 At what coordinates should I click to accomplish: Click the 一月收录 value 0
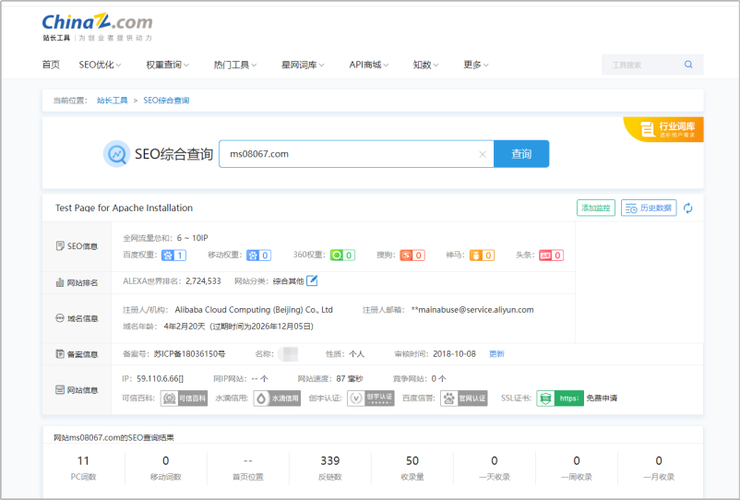click(x=659, y=461)
